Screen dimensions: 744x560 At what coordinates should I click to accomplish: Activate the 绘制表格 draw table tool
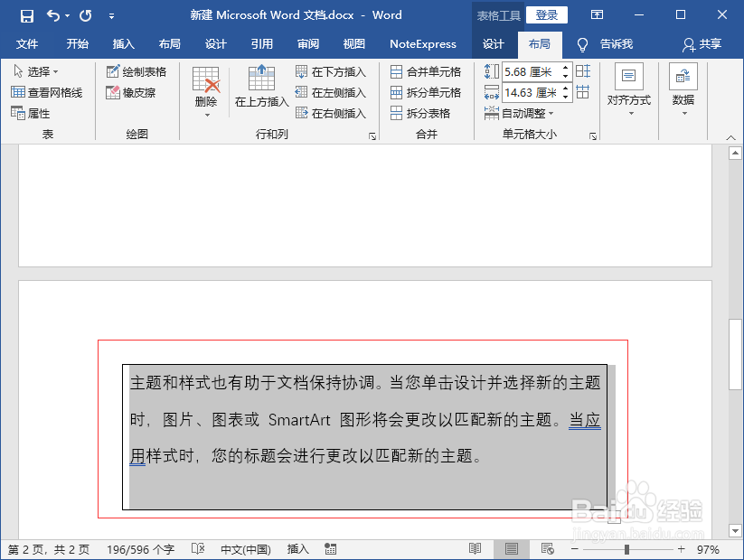point(137,71)
